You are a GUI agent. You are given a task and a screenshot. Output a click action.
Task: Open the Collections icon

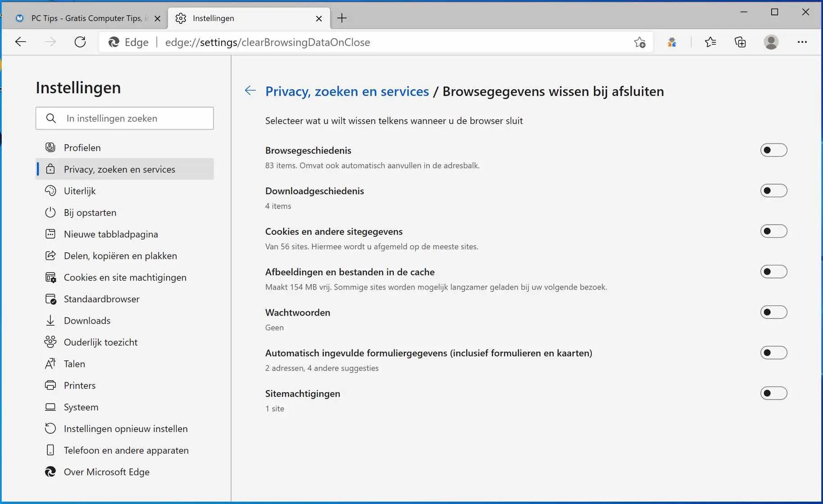click(740, 42)
